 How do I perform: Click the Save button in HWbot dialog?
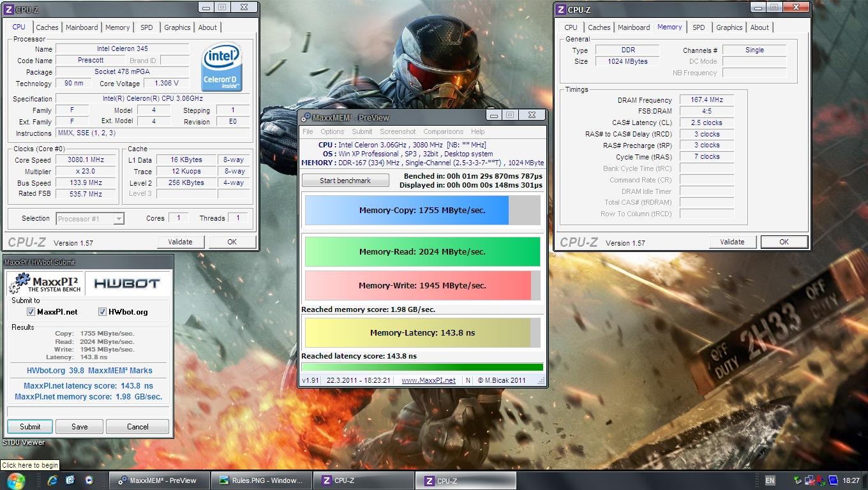tap(79, 427)
